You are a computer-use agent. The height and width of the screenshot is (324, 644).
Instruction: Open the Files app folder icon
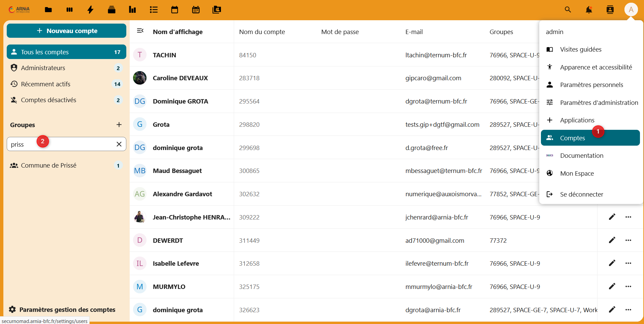click(48, 10)
